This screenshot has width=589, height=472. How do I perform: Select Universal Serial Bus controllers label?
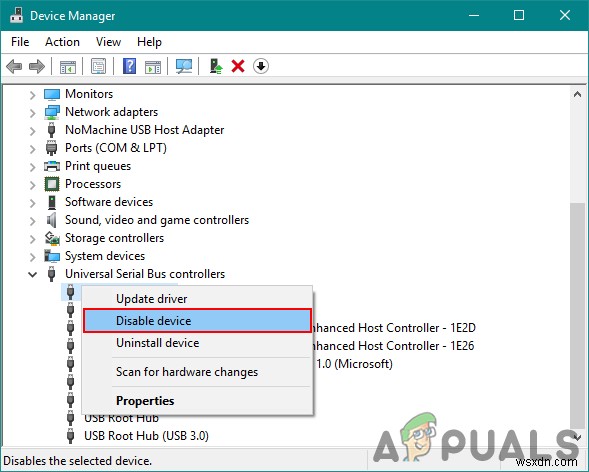click(x=145, y=274)
